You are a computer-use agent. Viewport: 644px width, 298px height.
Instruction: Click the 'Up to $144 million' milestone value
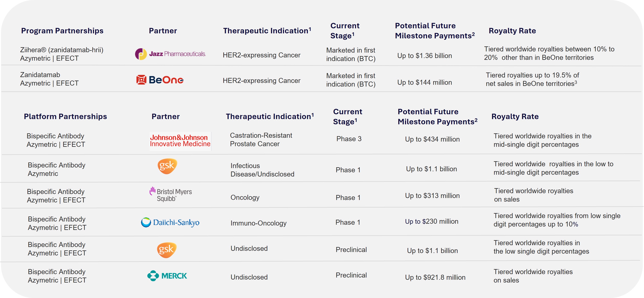(x=424, y=82)
